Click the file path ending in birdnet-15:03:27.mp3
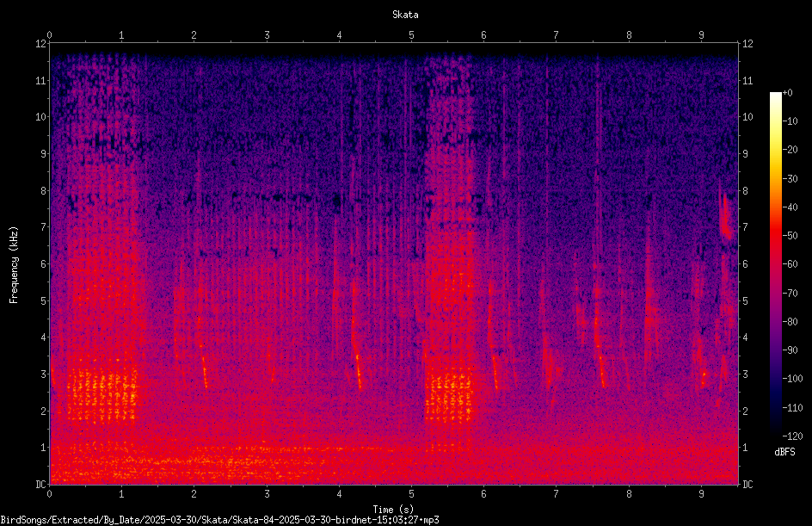 click(219, 520)
